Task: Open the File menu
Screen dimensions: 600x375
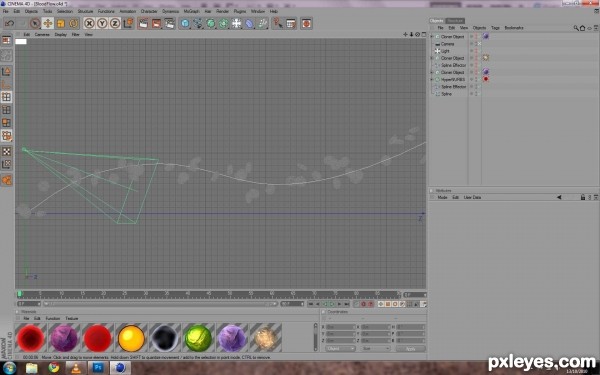Action: point(5,11)
